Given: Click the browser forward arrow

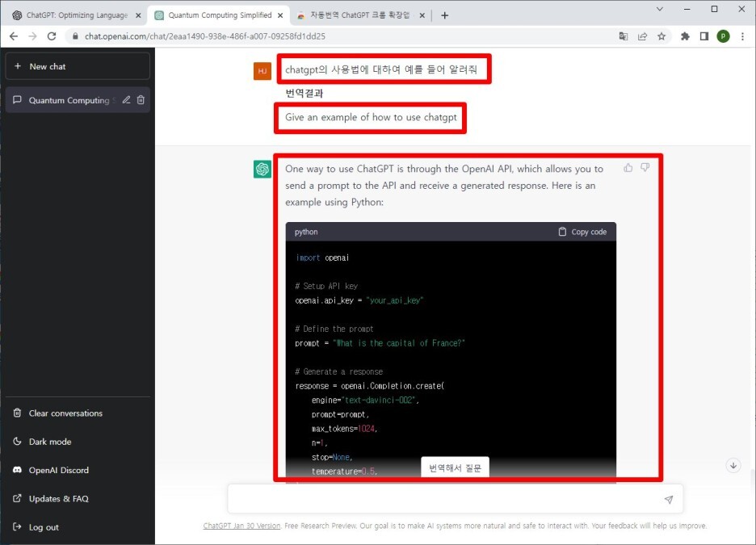Looking at the screenshot, I should 32,36.
